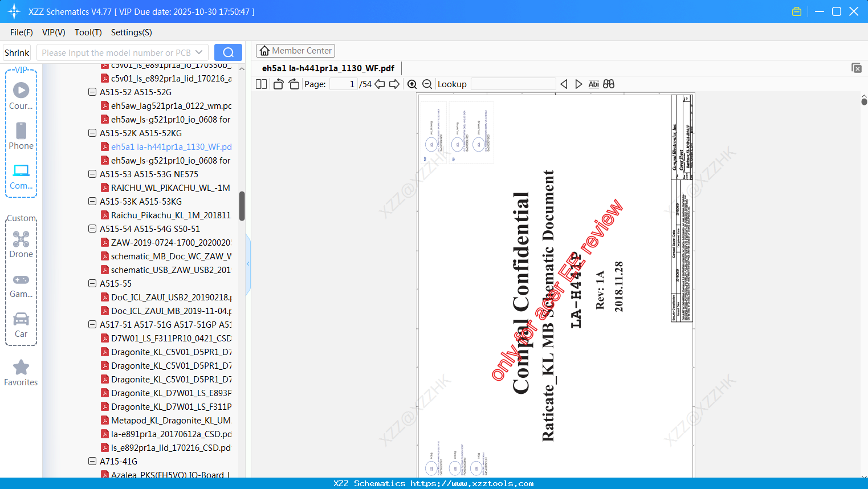Open the VIP(V) menu
This screenshot has width=868, height=489.
pyautogui.click(x=54, y=32)
